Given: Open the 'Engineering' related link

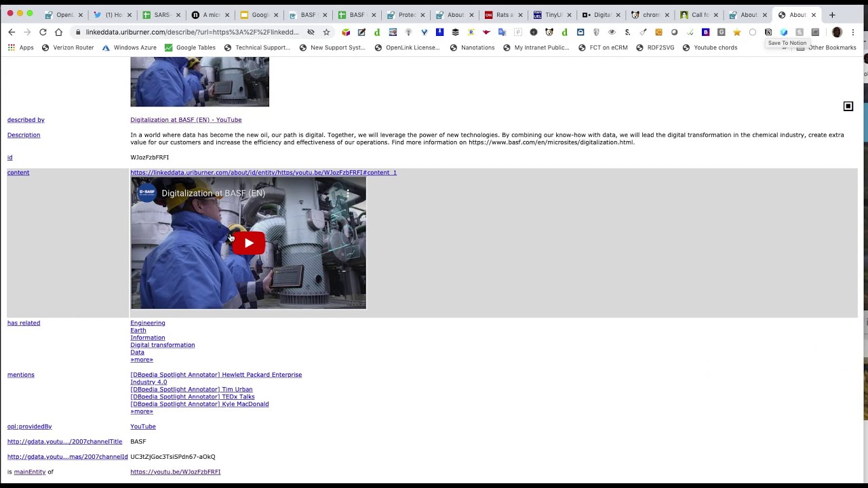Looking at the screenshot, I should pos(148,323).
